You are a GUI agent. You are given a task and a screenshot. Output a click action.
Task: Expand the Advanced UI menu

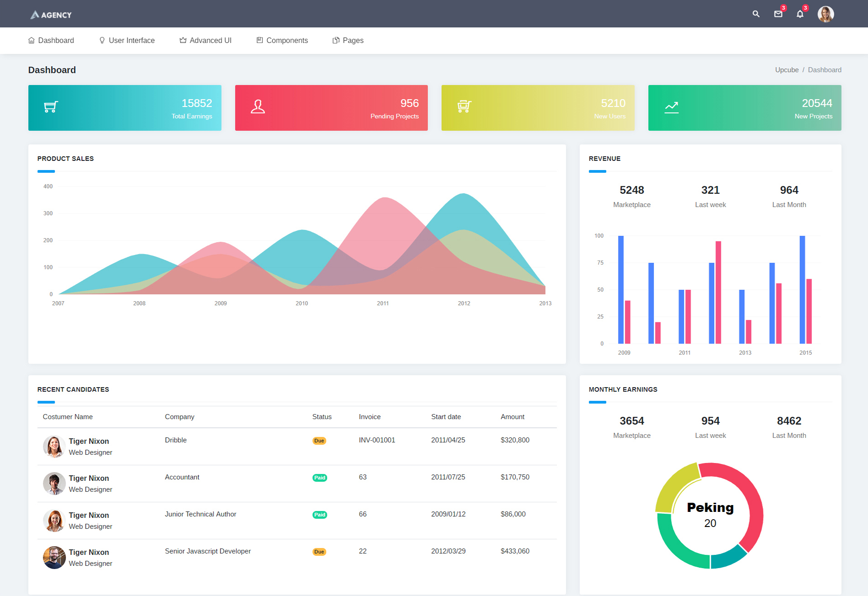pos(206,40)
